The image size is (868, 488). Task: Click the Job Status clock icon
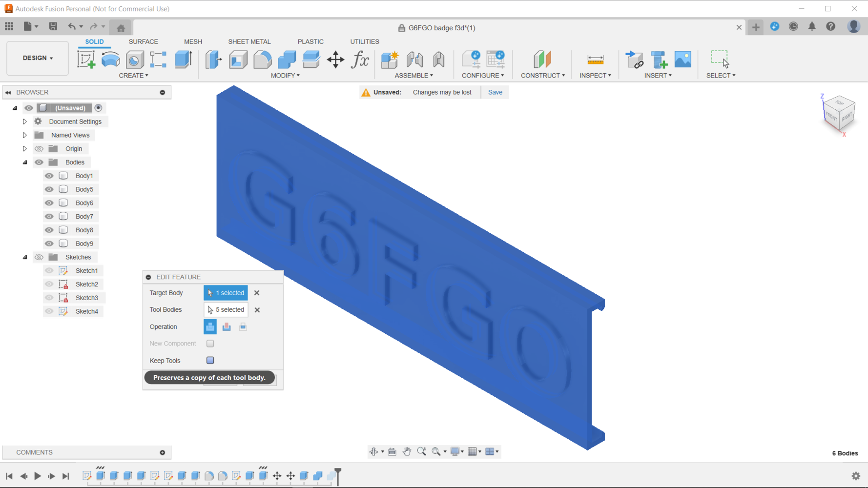coord(793,26)
